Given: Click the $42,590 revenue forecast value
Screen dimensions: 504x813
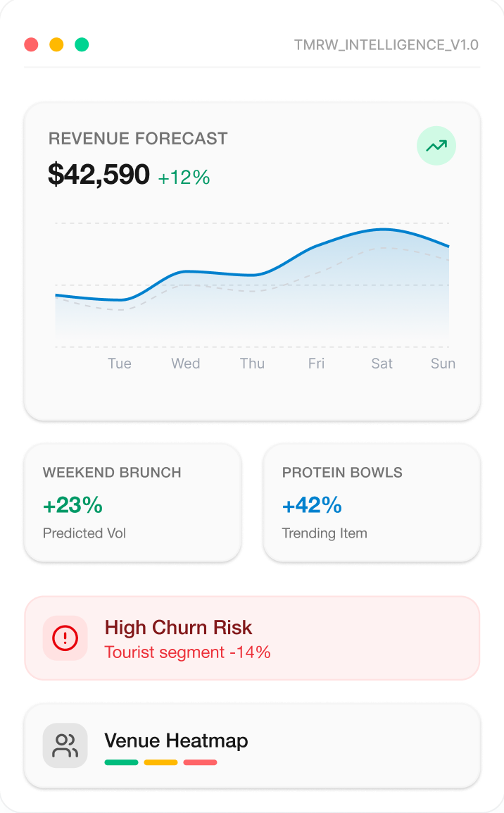Looking at the screenshot, I should tap(99, 174).
